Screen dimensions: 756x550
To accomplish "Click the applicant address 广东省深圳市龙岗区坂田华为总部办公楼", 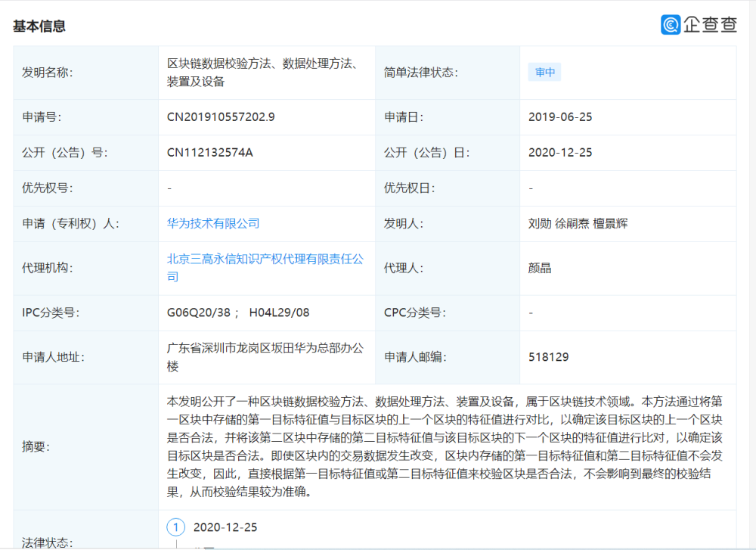I will 265,357.
